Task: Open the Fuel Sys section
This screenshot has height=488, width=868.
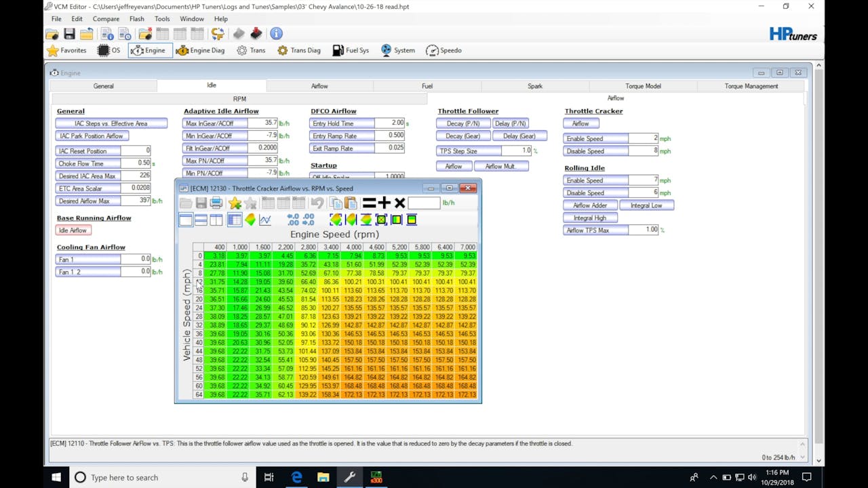Action: pos(351,50)
